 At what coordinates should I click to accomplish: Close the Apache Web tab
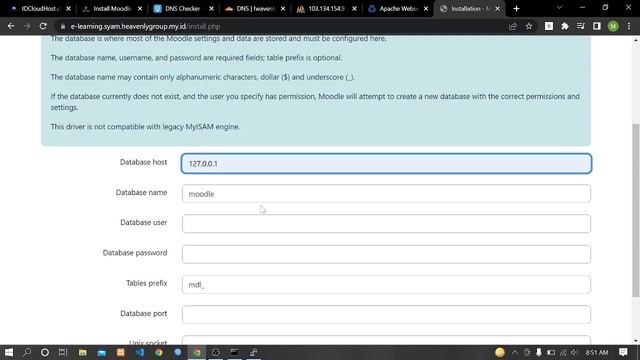426,9
